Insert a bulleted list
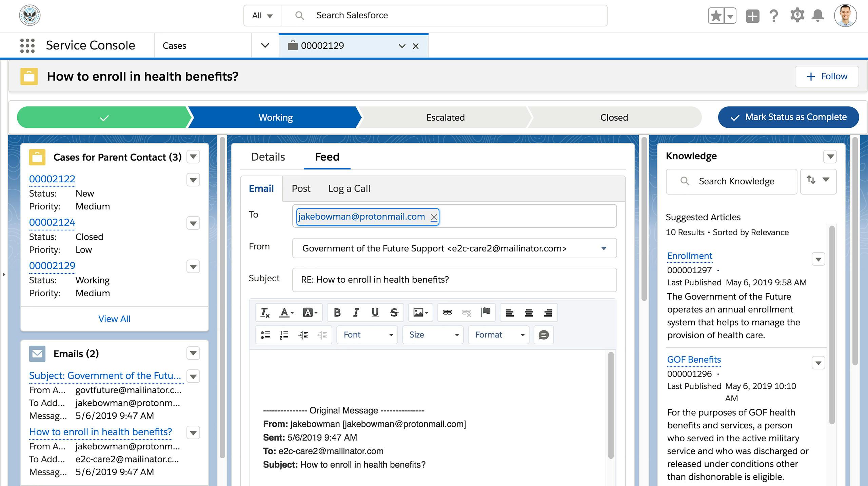 click(265, 335)
